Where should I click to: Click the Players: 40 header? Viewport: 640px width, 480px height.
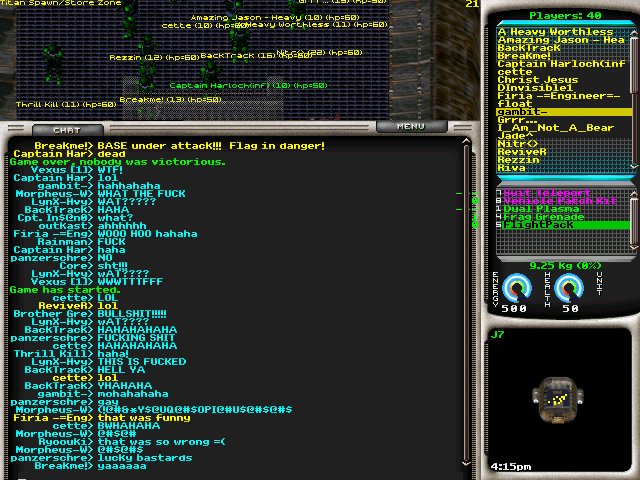[565, 15]
